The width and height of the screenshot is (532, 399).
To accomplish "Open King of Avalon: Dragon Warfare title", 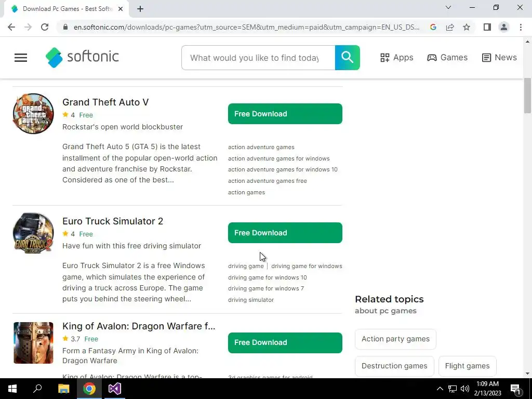I will point(139,326).
